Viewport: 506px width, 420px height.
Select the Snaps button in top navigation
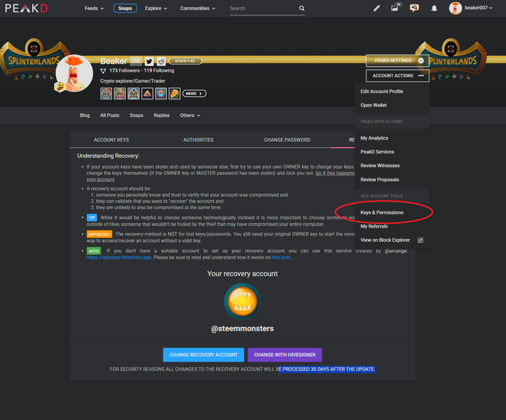pyautogui.click(x=125, y=9)
